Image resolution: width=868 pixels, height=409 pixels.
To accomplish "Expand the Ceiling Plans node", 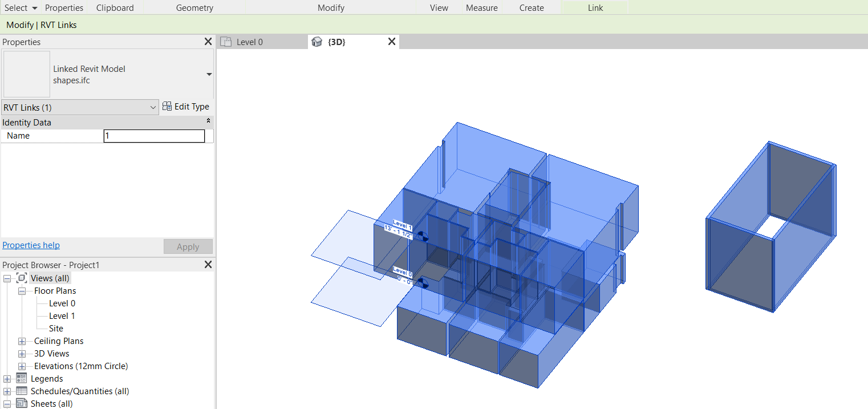I will [22, 341].
